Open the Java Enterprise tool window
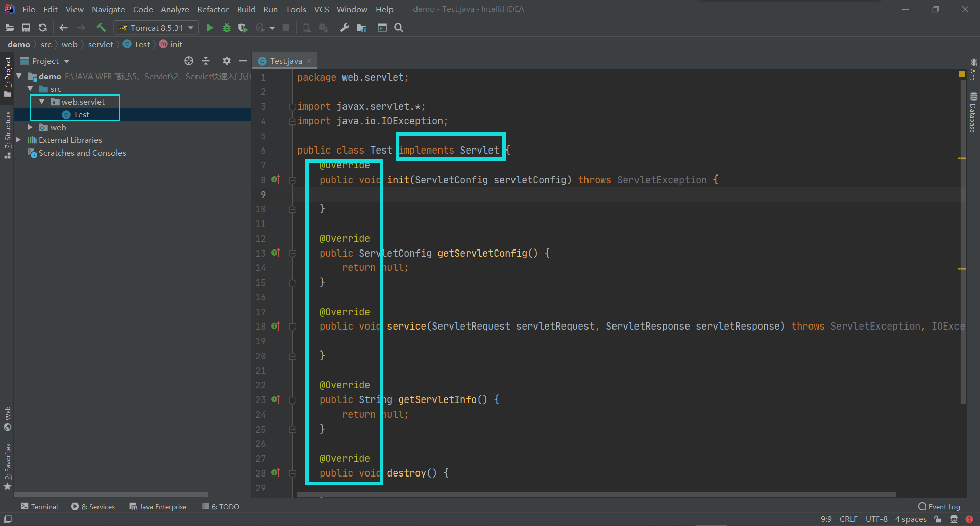 click(158, 506)
